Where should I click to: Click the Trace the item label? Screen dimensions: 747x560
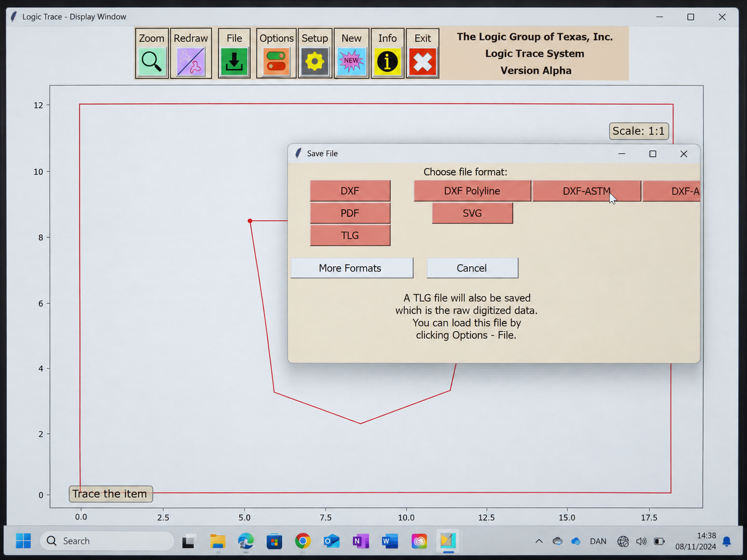(x=110, y=494)
